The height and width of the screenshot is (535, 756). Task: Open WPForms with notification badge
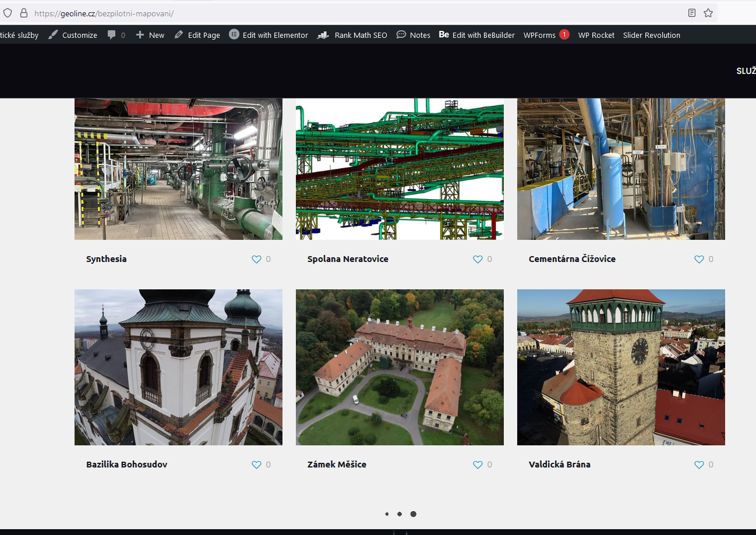click(x=546, y=35)
